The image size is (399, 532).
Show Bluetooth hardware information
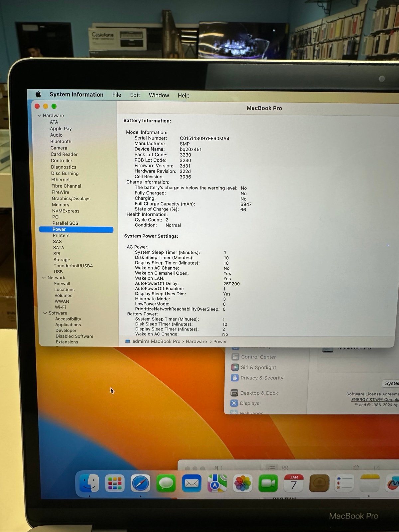[61, 141]
